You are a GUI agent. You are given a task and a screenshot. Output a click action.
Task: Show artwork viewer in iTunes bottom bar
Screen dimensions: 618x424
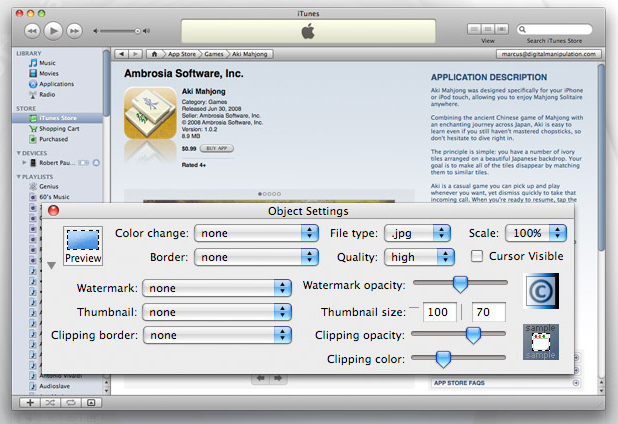[91, 402]
